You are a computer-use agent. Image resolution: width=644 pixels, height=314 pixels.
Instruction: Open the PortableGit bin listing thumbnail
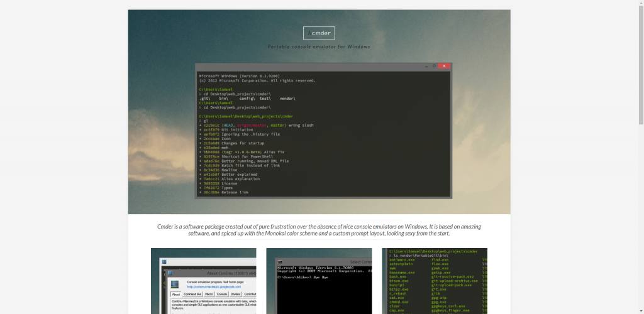(435, 281)
